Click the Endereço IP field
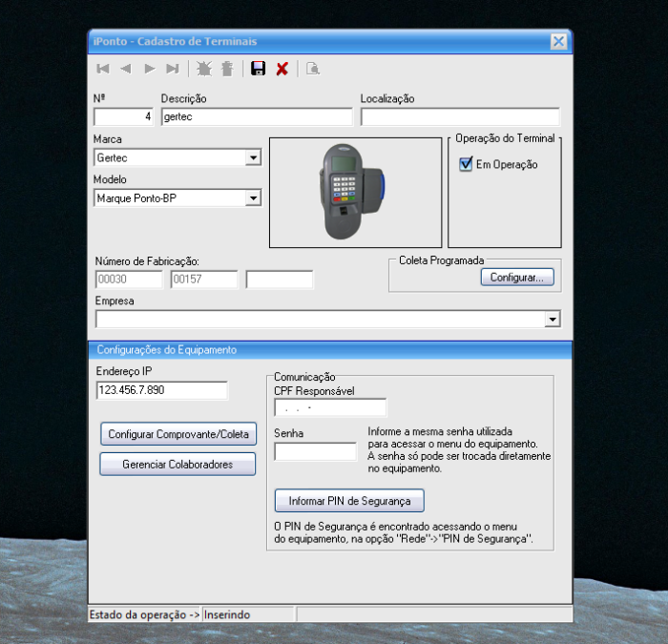 pos(161,390)
